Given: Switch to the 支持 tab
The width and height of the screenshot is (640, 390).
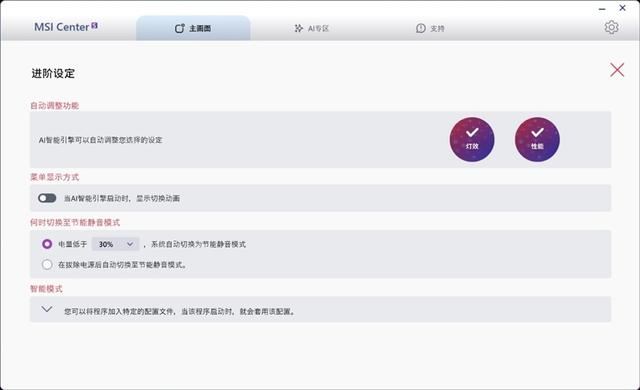Looking at the screenshot, I should [430, 28].
